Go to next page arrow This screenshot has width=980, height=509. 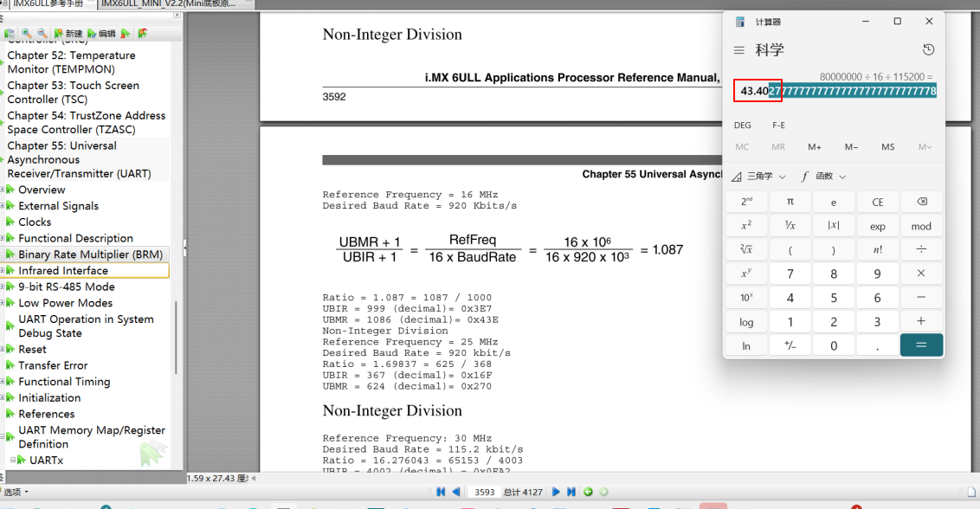[556, 492]
